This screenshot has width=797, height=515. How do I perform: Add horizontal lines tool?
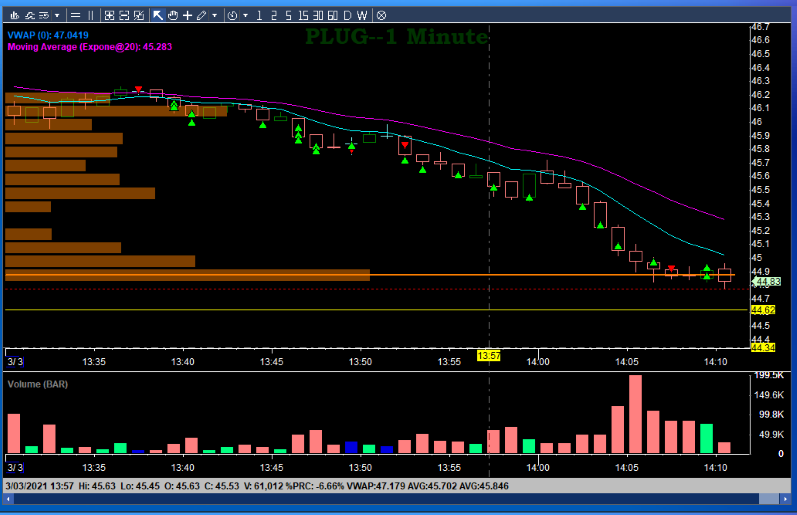(75, 15)
